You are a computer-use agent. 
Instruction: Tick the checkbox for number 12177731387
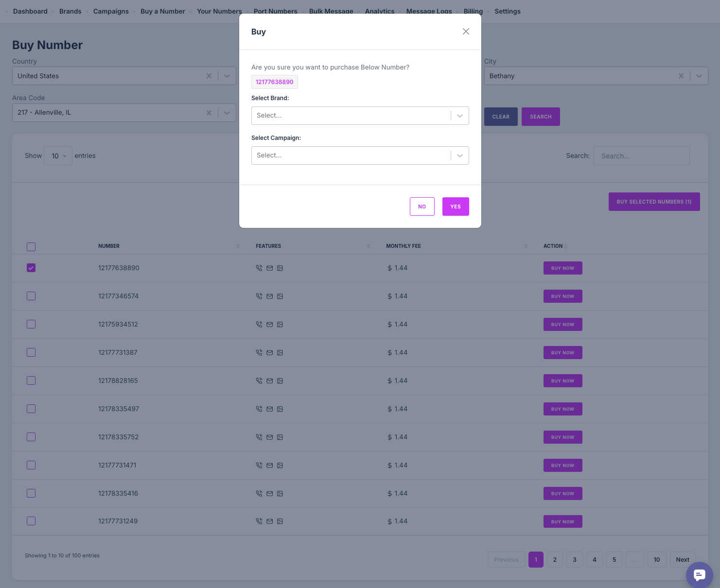31,353
